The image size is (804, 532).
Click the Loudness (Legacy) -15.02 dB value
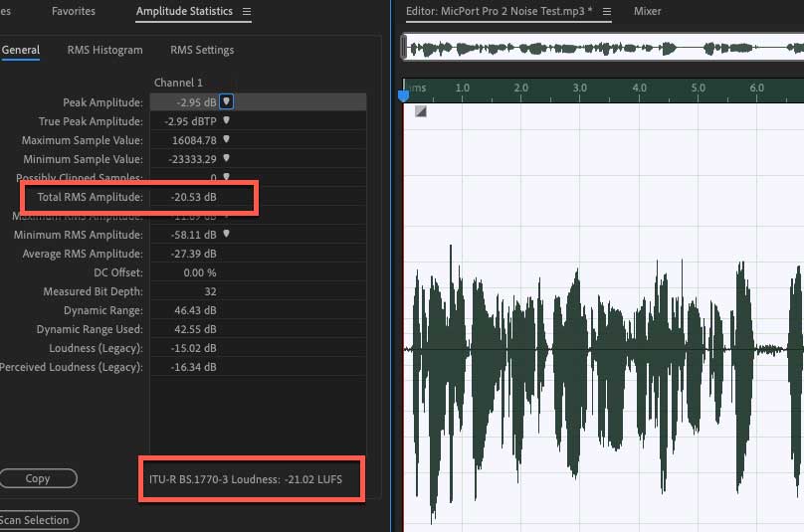tap(194, 348)
